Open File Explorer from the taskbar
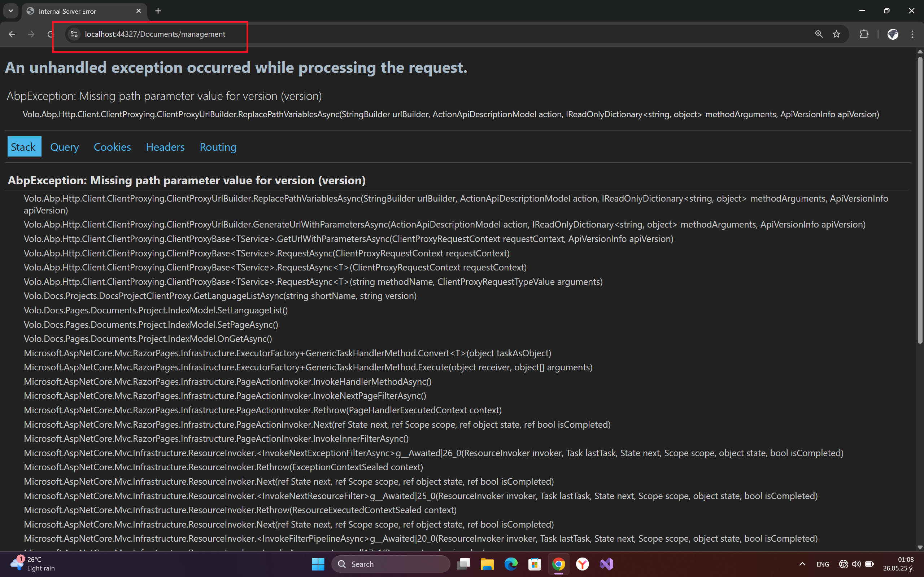Image resolution: width=924 pixels, height=577 pixels. [x=487, y=564]
